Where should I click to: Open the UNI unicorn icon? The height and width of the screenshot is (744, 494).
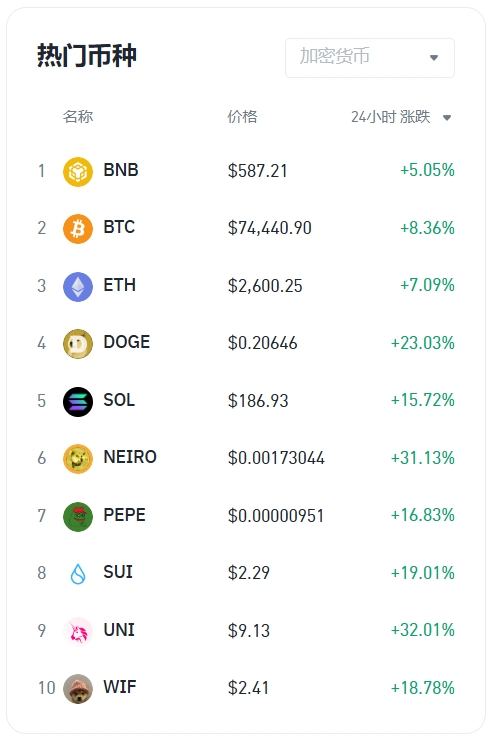[78, 631]
